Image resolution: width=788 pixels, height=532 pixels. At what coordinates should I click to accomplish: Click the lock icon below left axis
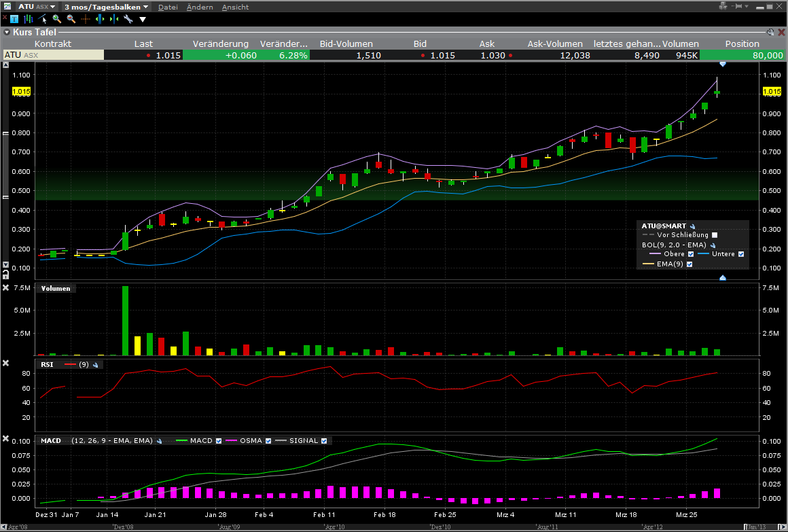(5, 274)
